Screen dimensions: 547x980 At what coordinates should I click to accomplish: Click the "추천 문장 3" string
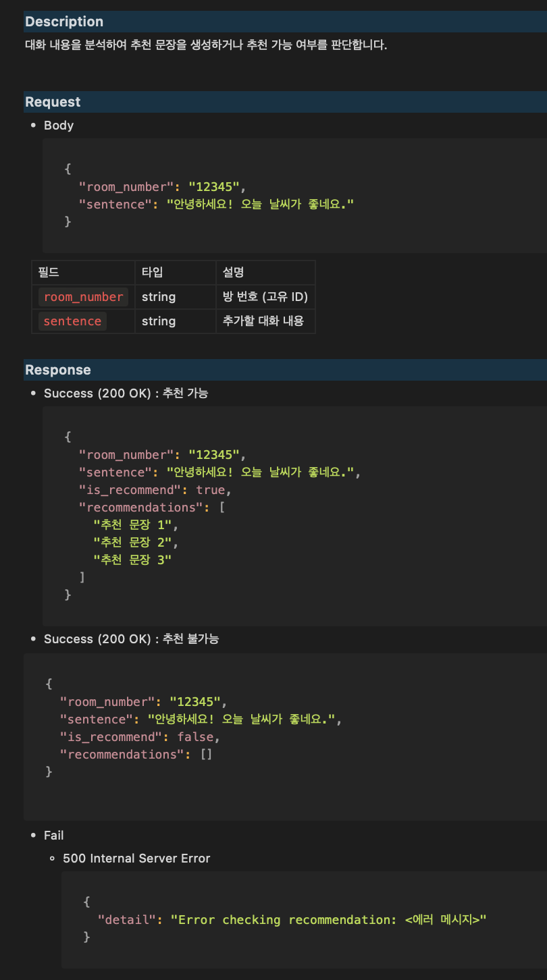coord(132,560)
